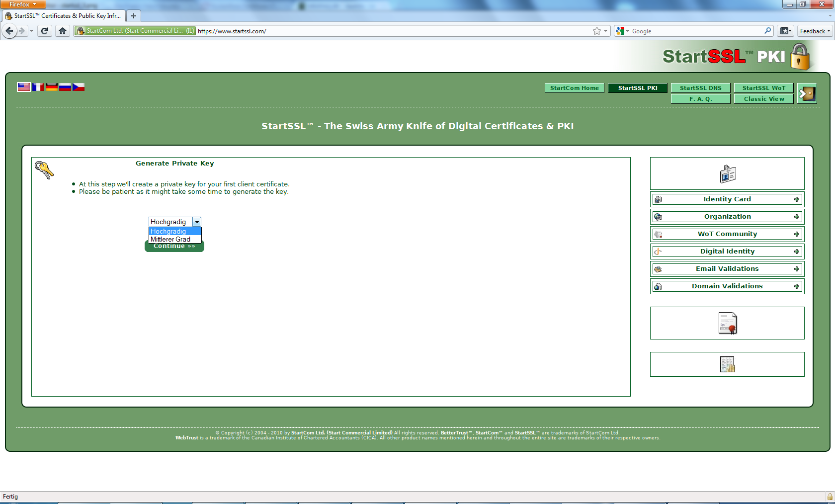Open a new tab with plus button
Screen dimensions: 835x504
[x=133, y=16]
